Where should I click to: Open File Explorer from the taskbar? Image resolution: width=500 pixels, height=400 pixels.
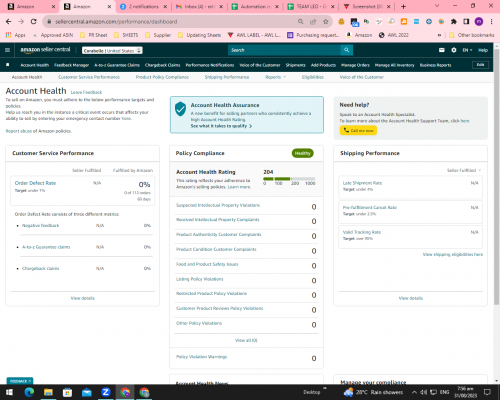[x=48, y=392]
